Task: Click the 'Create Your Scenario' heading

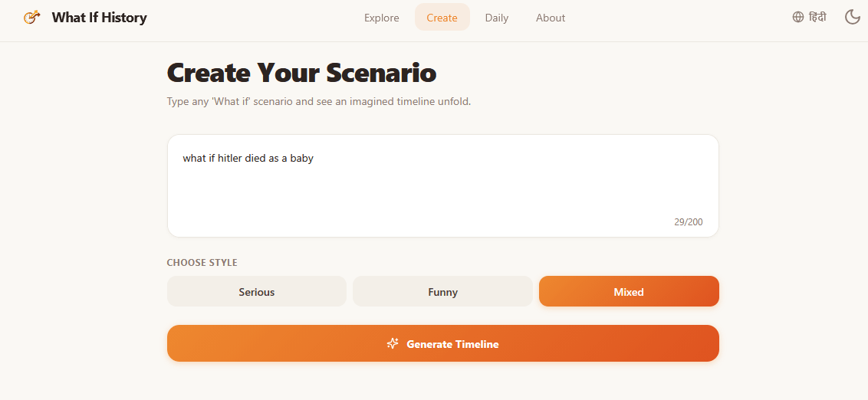Action: pyautogui.click(x=301, y=73)
